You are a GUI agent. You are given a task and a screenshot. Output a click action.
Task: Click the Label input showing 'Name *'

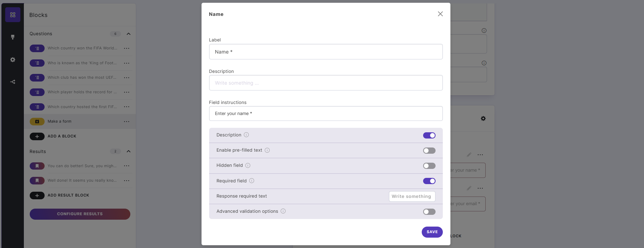(x=325, y=51)
